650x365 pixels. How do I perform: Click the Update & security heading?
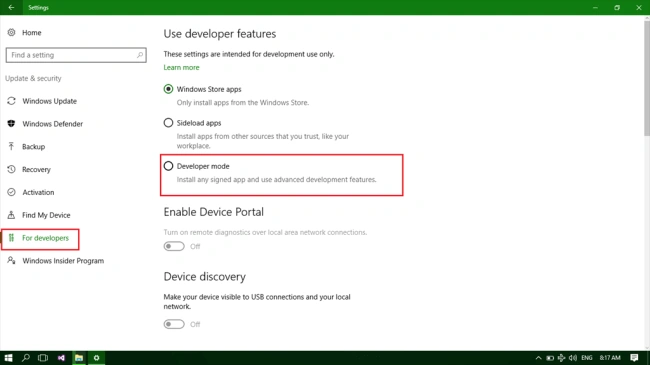point(33,78)
